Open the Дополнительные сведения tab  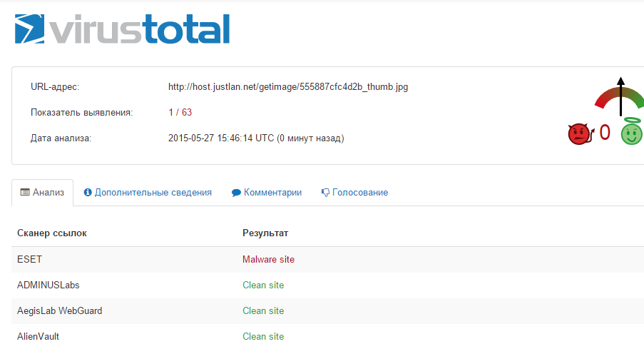coord(148,193)
